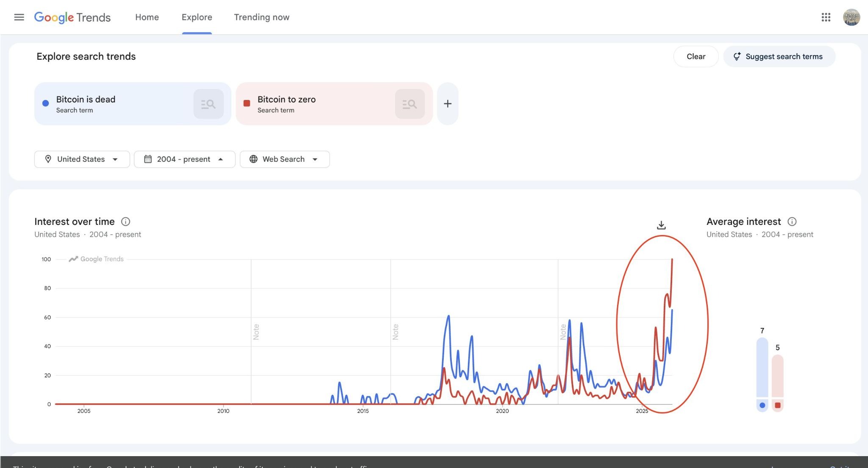Download the Interest over time data
This screenshot has height=468, width=868.
point(661,225)
